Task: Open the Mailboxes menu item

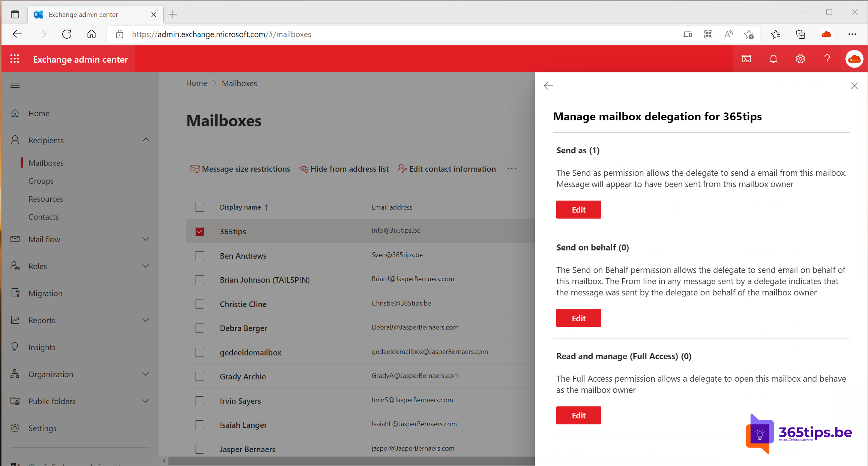Action: point(46,162)
